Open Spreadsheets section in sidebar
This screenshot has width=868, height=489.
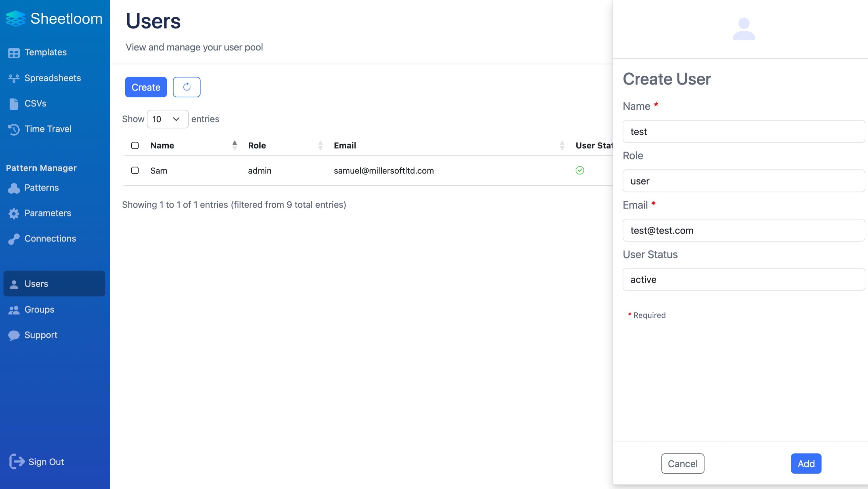click(52, 78)
